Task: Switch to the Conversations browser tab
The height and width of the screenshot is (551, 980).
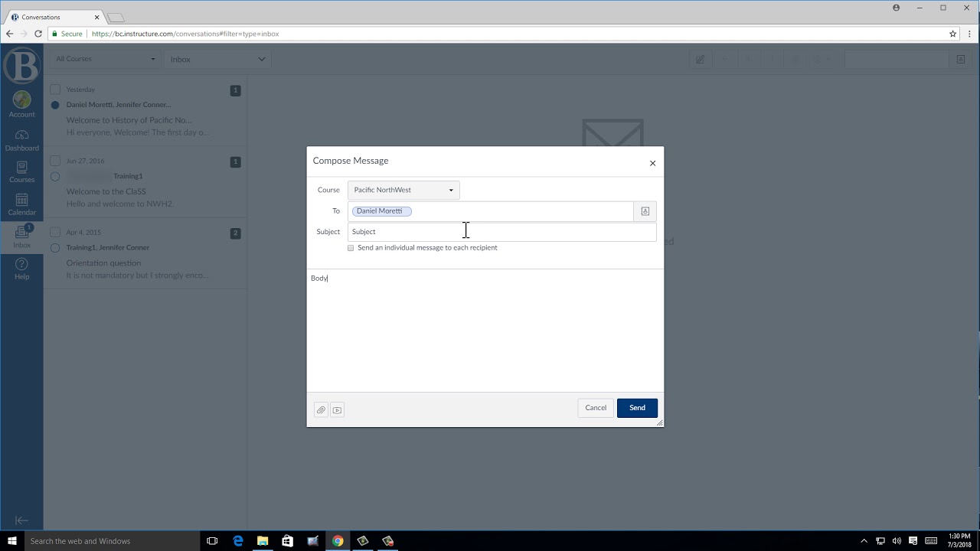Action: pos(54,17)
